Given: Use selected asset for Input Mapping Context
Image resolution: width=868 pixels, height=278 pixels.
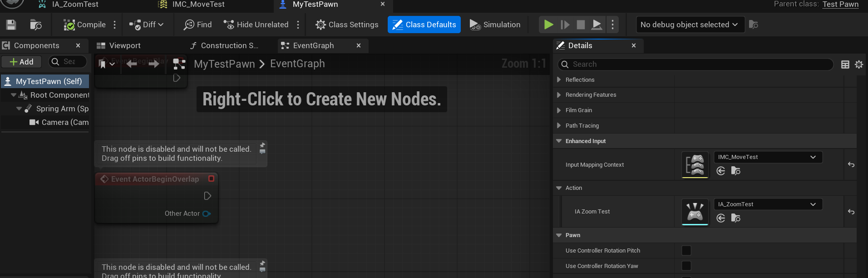Looking at the screenshot, I should click(720, 171).
